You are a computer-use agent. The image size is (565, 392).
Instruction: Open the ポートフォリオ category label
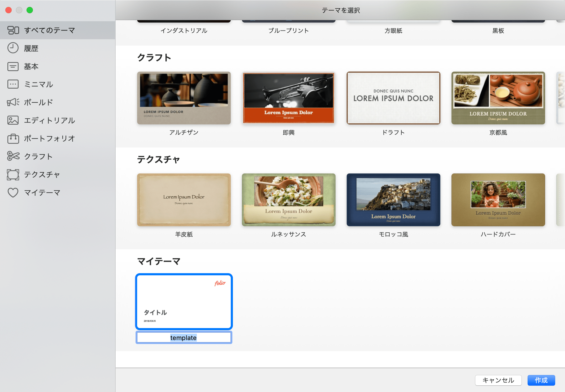pyautogui.click(x=50, y=138)
